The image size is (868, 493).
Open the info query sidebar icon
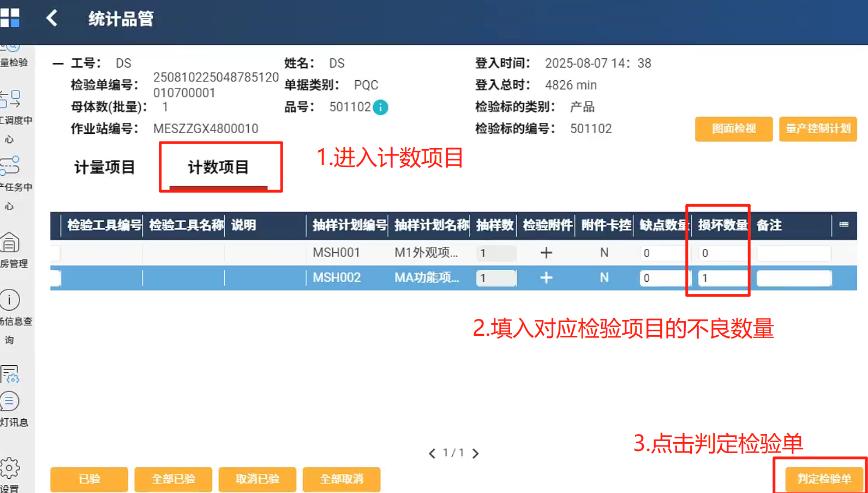(x=10, y=300)
